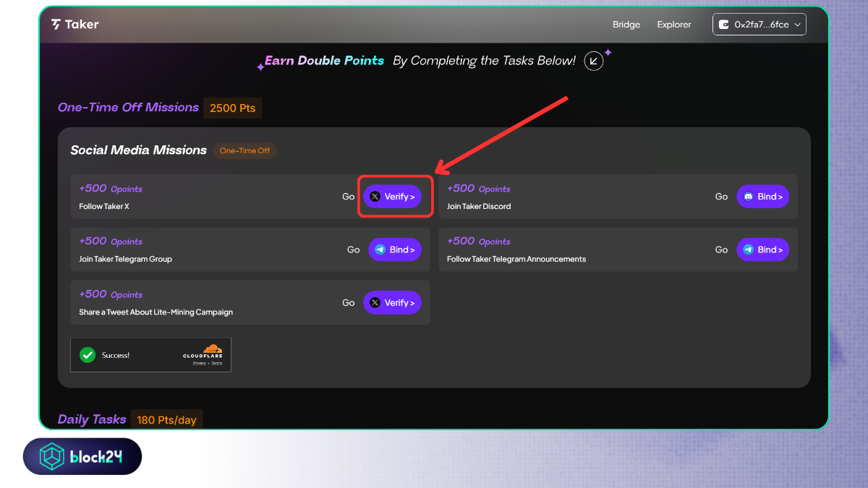Click the Cloudflare success checkmark
The width and height of the screenshot is (868, 488).
pyautogui.click(x=88, y=355)
